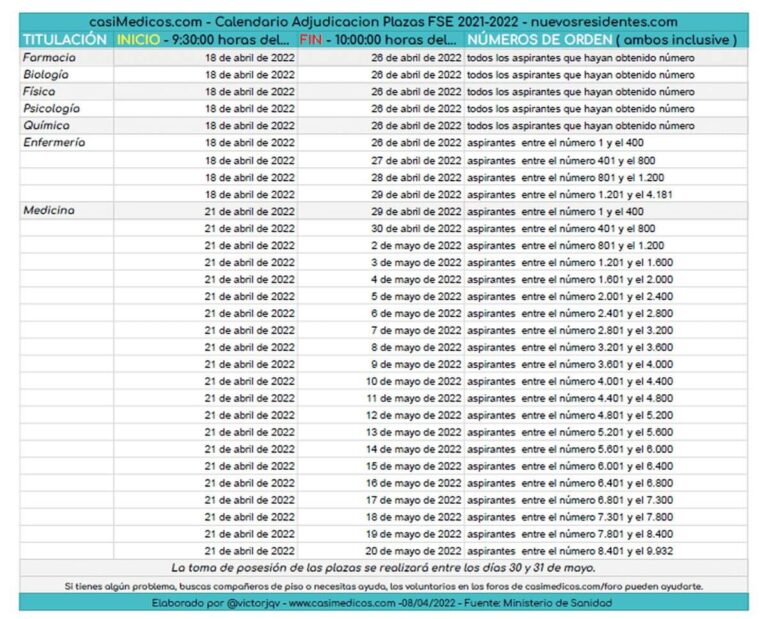Click the end date 6 de mayo de 2022
This screenshot has width=768, height=619.
coord(416,313)
